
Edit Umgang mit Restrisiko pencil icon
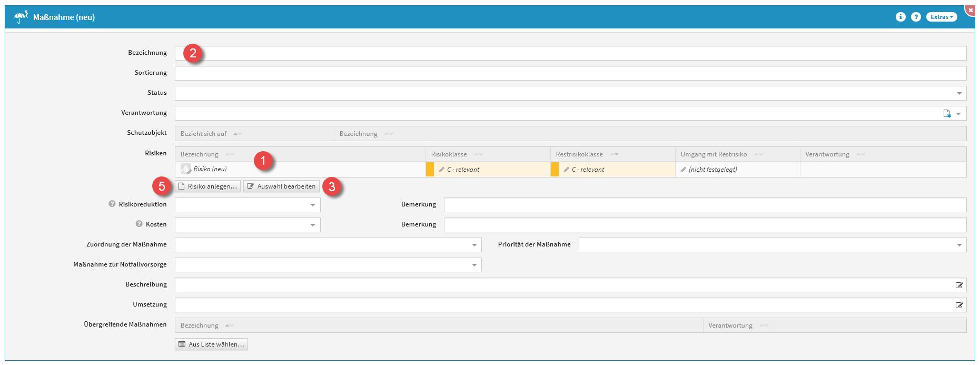point(683,170)
